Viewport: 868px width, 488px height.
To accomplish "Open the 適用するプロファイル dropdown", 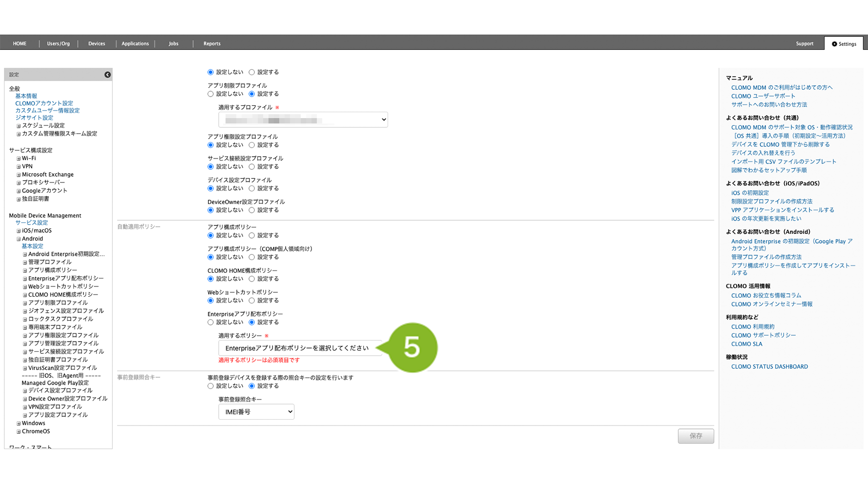I will coord(303,120).
